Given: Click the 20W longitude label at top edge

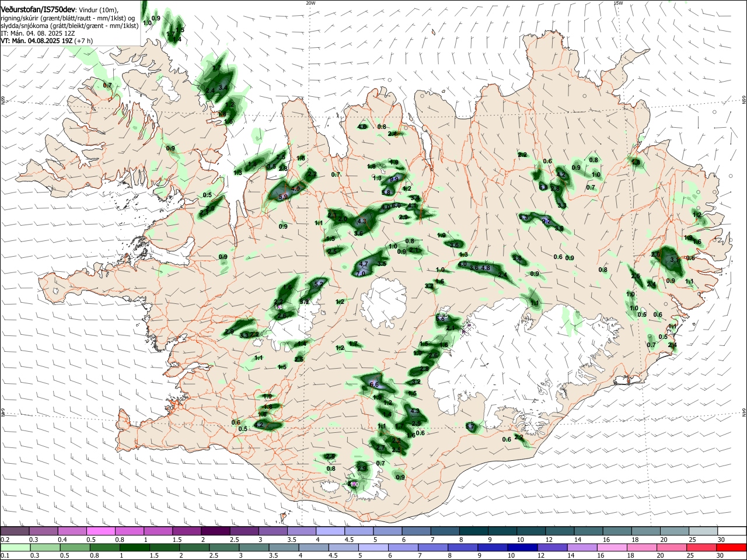Looking at the screenshot, I should click(310, 3).
